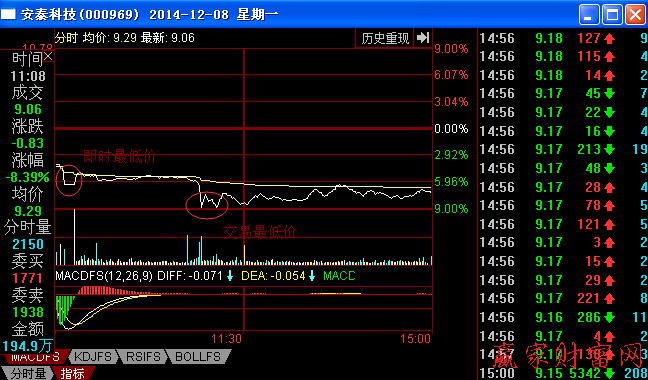Click the down arrow after DIFF: -0.071
Screen dimensions: 648x380
(230, 276)
